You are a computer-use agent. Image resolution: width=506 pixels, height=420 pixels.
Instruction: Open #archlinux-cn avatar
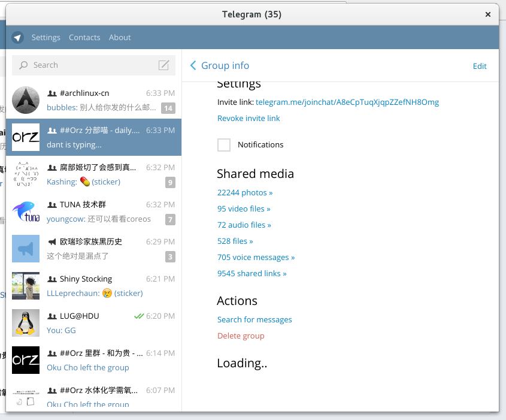tap(26, 100)
